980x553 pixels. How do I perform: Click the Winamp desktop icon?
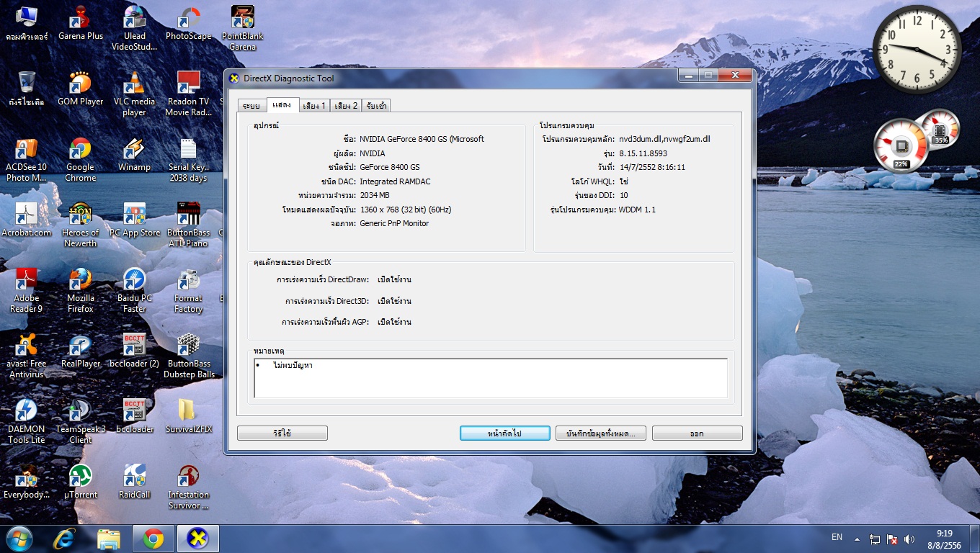coord(134,154)
